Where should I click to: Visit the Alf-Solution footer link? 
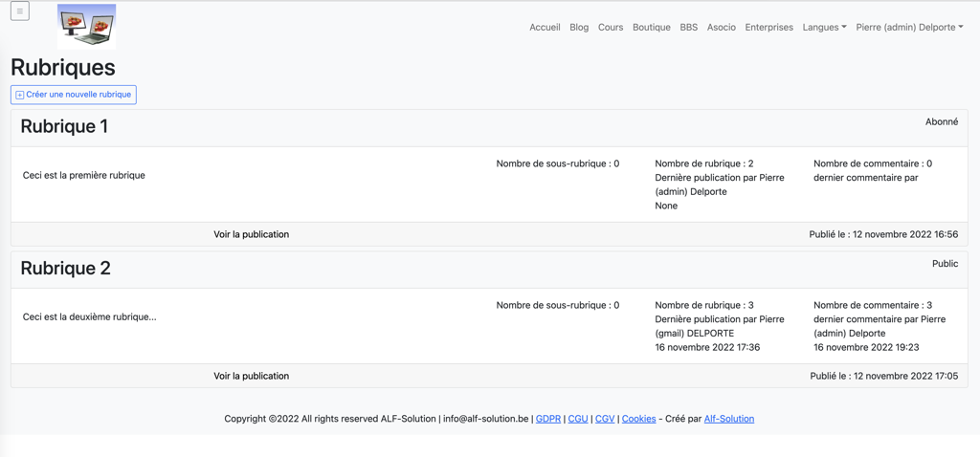[728, 419]
